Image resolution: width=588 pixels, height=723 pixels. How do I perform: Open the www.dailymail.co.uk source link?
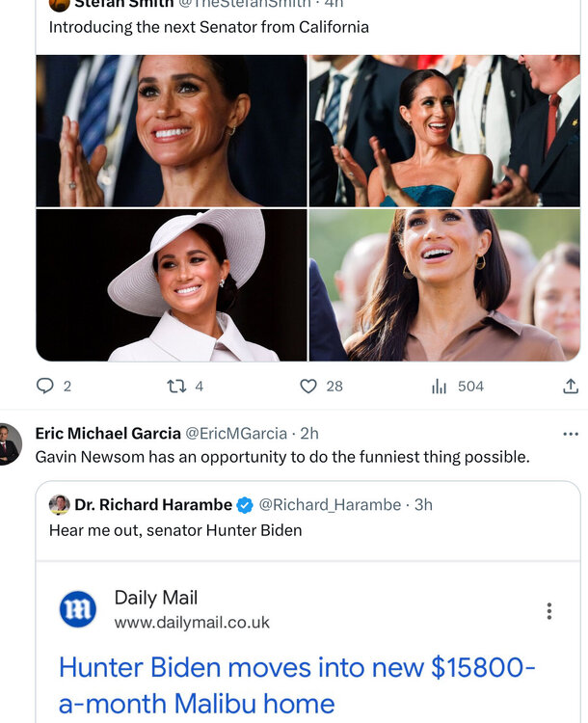tap(192, 623)
